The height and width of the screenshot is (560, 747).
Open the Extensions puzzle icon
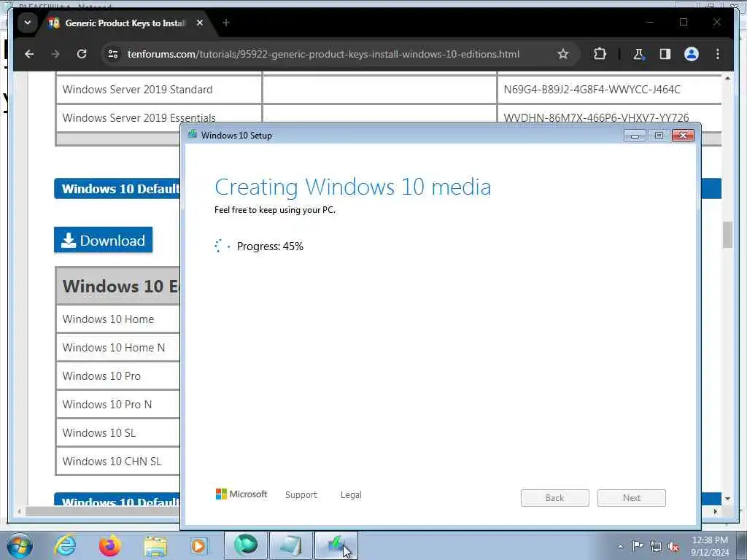(x=600, y=54)
